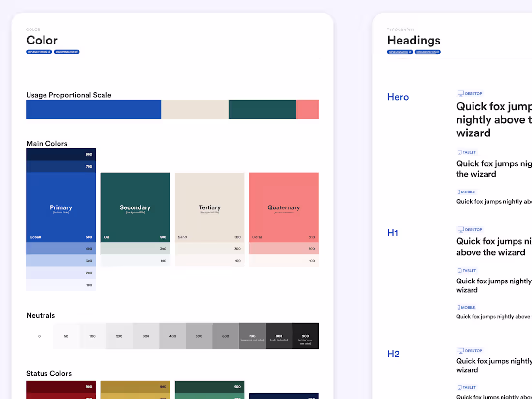Select the Secondary Oil 500 swatch

click(135, 207)
